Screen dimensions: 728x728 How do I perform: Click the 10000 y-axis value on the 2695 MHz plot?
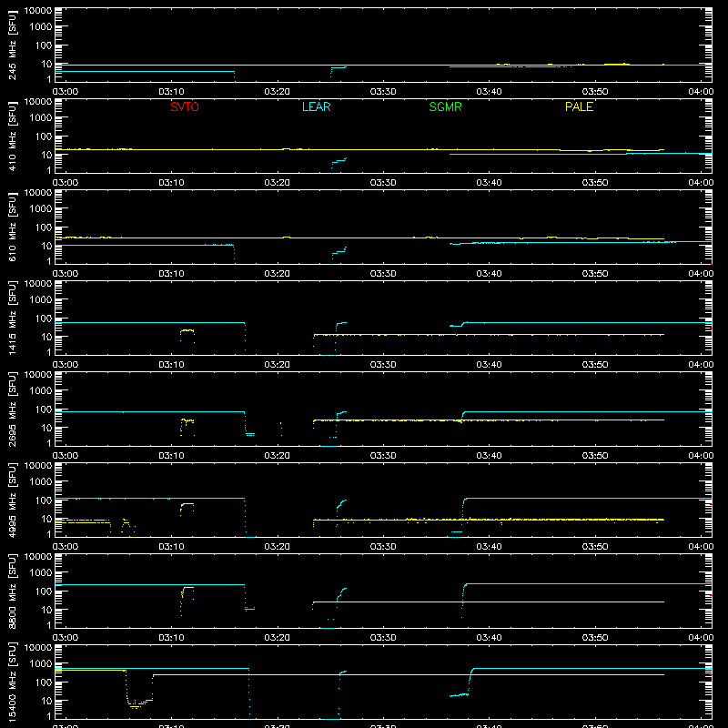click(38, 374)
